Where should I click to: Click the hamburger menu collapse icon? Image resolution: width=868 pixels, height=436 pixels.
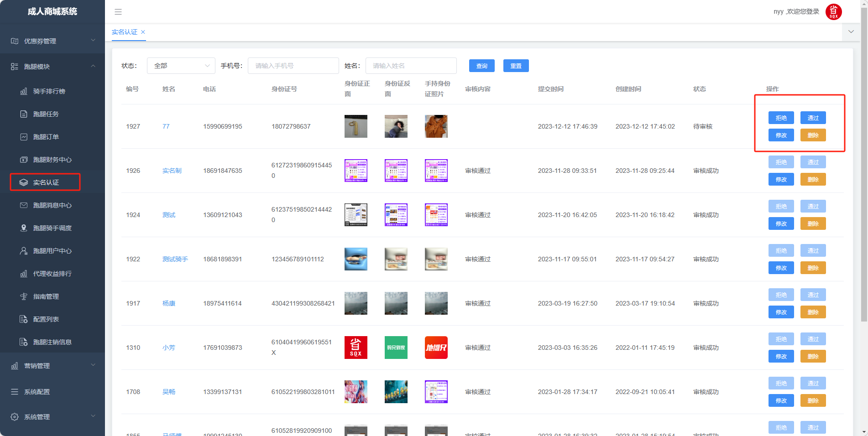(118, 12)
